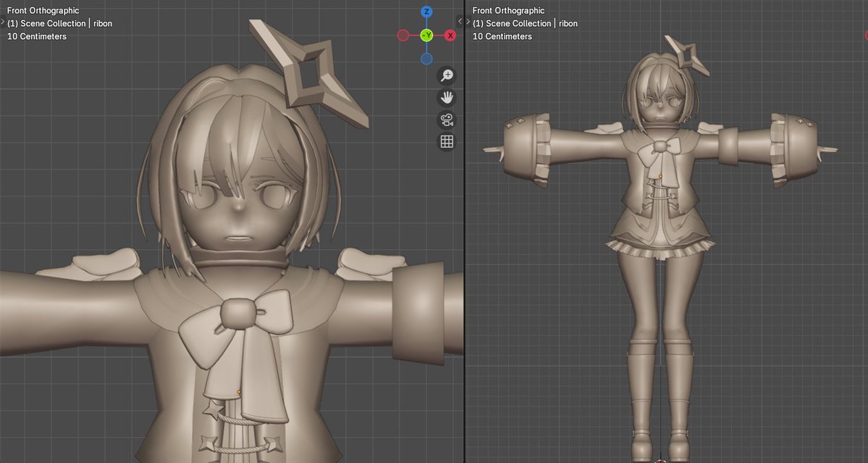868x463 pixels.
Task: Expand the left viewport's sidebar arrow
Action: coord(460,22)
